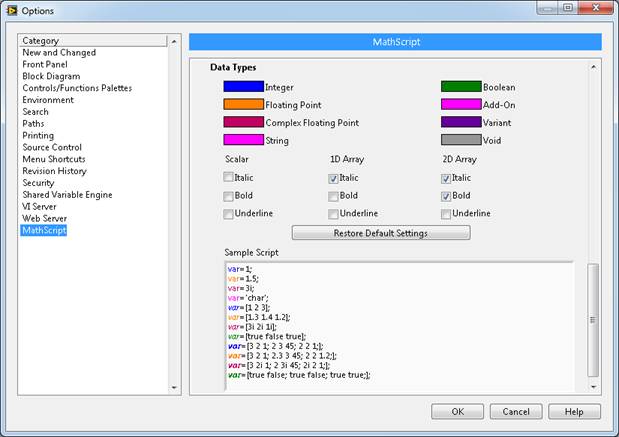Image resolution: width=619 pixels, height=437 pixels.
Task: Uncheck Bold for 2D Array
Action: [446, 196]
